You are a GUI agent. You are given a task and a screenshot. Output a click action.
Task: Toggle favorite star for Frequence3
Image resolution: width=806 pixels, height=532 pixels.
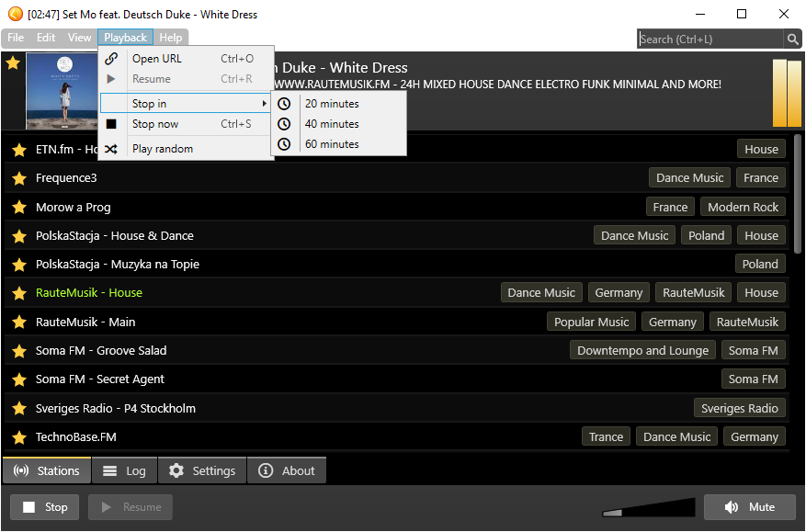click(19, 178)
